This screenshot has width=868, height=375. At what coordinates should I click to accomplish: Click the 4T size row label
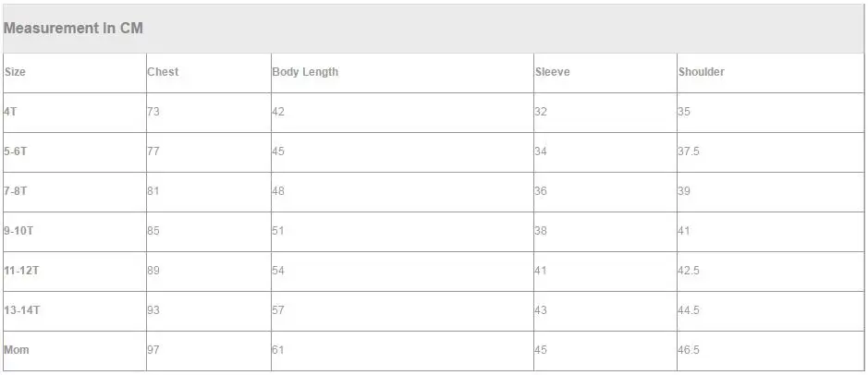click(x=10, y=111)
